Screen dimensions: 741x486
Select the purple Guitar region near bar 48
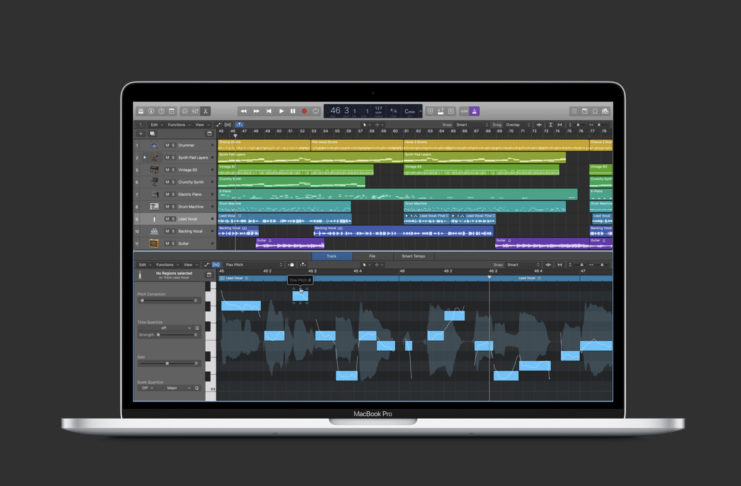pos(290,243)
